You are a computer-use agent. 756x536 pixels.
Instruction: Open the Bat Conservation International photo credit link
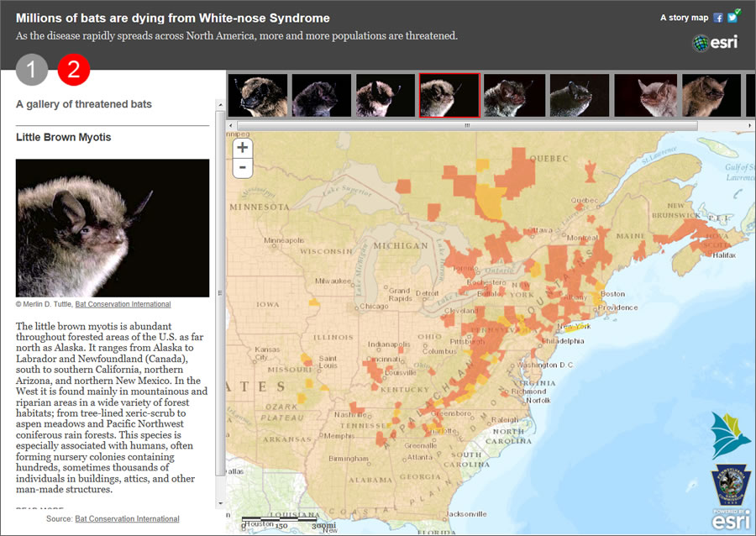[x=123, y=303]
